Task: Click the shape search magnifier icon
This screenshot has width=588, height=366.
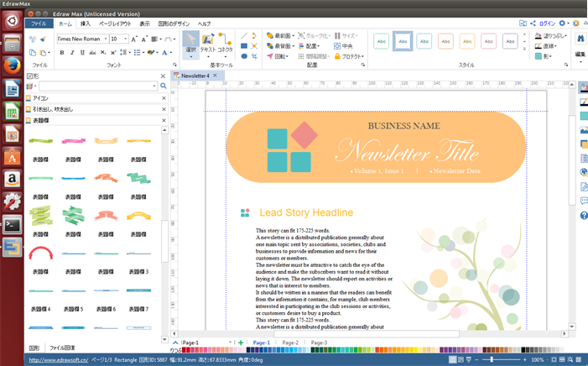Action: [x=163, y=86]
